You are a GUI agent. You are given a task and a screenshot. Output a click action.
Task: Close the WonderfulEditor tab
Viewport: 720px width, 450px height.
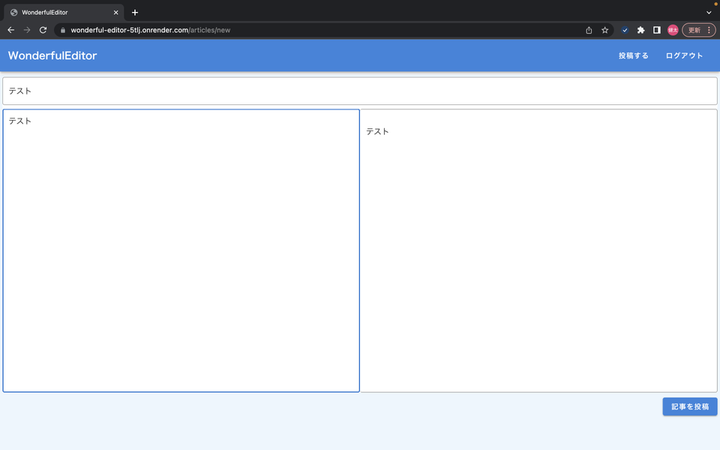point(116,12)
